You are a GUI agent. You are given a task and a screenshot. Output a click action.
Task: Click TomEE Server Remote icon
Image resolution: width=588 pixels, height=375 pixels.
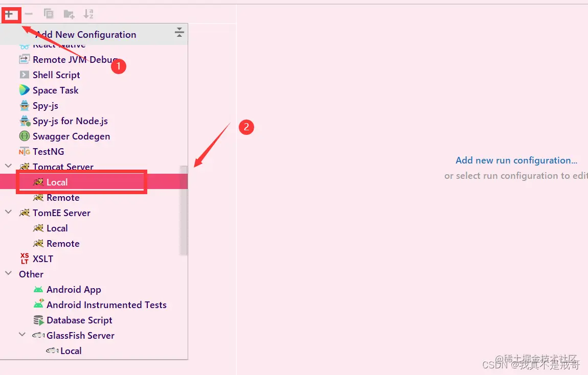(x=38, y=244)
